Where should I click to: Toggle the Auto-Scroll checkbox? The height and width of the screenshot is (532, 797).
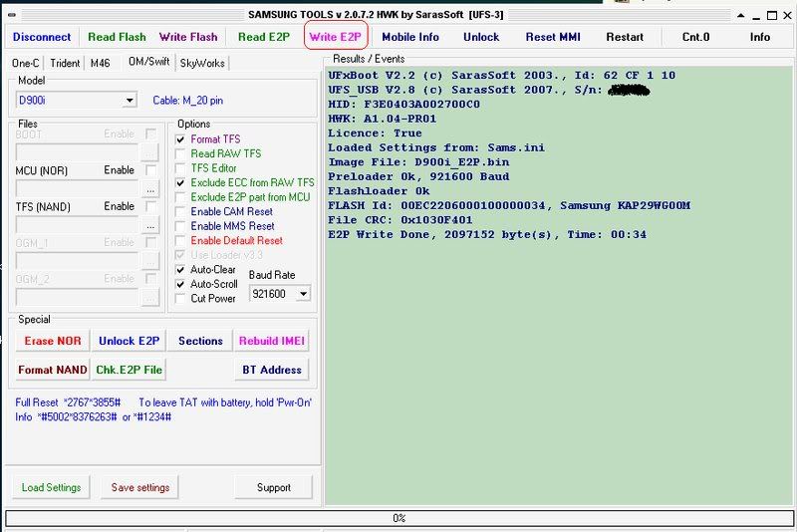[180, 284]
